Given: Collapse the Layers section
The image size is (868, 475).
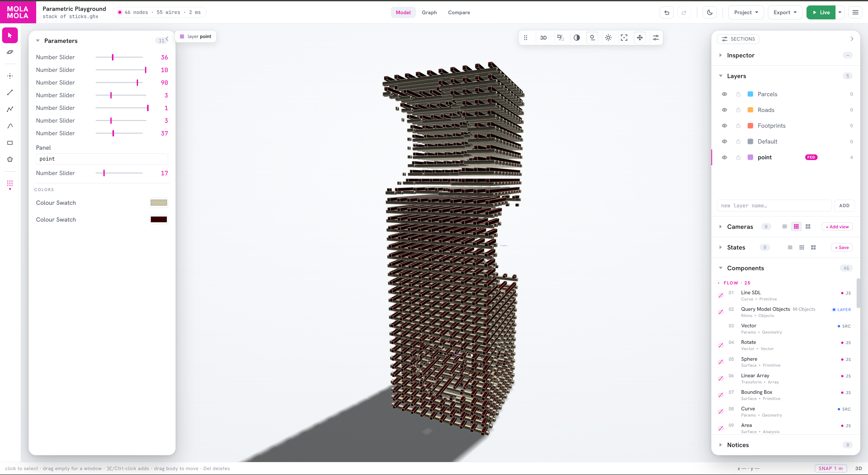Looking at the screenshot, I should 720,76.
